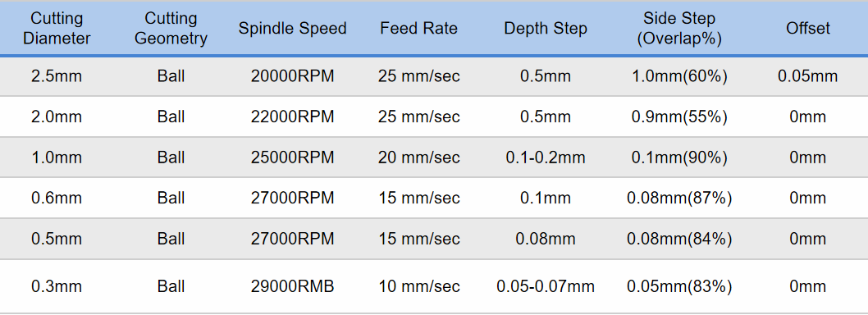Click the 22000RPM cell
Image resolution: width=868 pixels, height=315 pixels.
(x=292, y=116)
